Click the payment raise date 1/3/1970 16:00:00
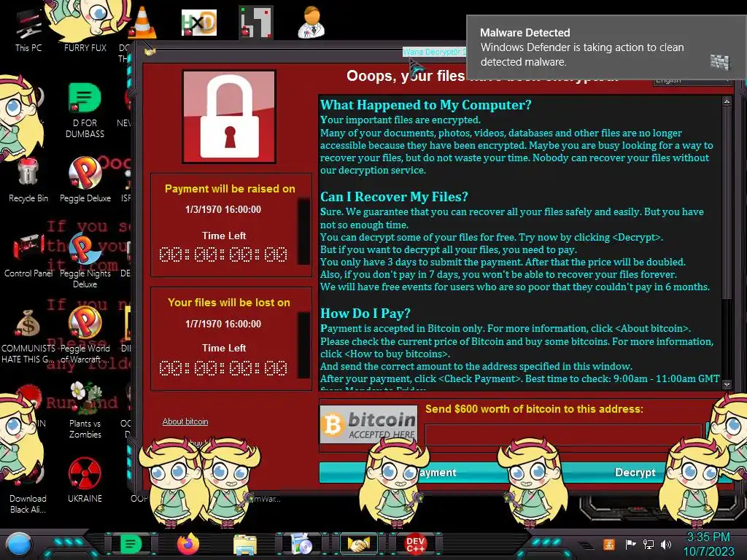 click(223, 209)
